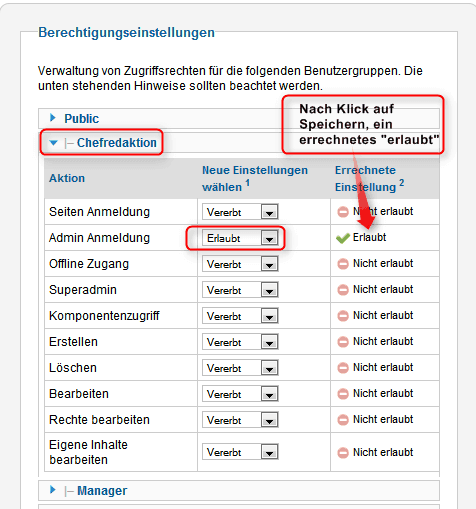Expand the Manager group arrow
476x509 pixels.
(x=52, y=490)
